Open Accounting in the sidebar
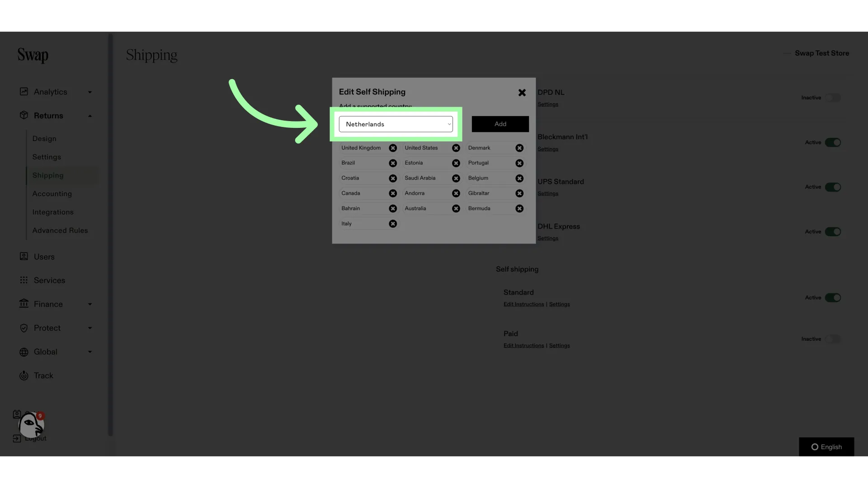This screenshot has height=488, width=868. [52, 194]
